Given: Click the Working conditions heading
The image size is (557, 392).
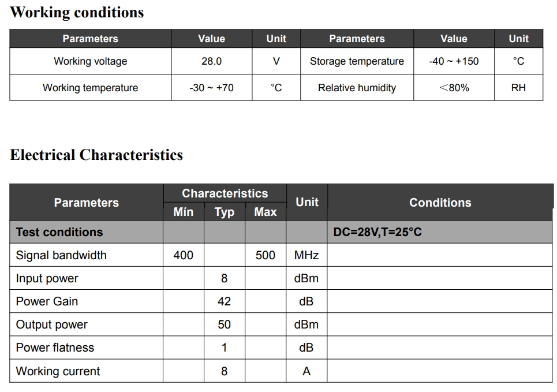Looking at the screenshot, I should [77, 13].
